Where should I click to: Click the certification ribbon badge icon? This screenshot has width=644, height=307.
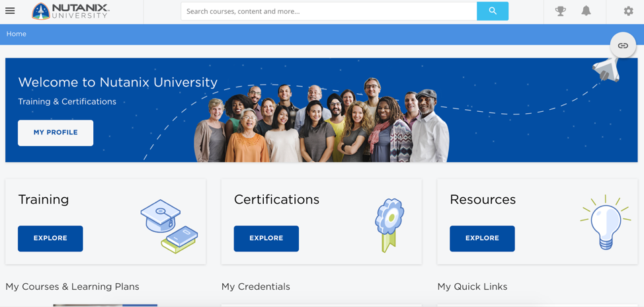[389, 225]
